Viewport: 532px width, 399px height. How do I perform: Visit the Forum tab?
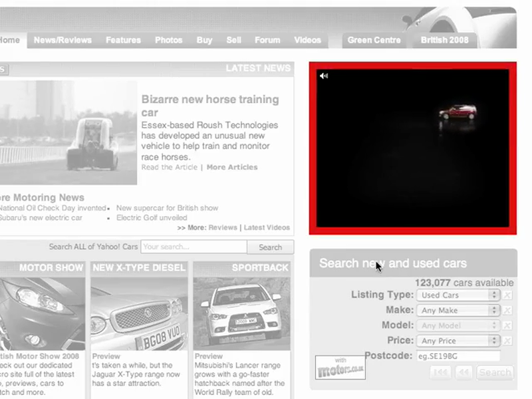coord(267,40)
